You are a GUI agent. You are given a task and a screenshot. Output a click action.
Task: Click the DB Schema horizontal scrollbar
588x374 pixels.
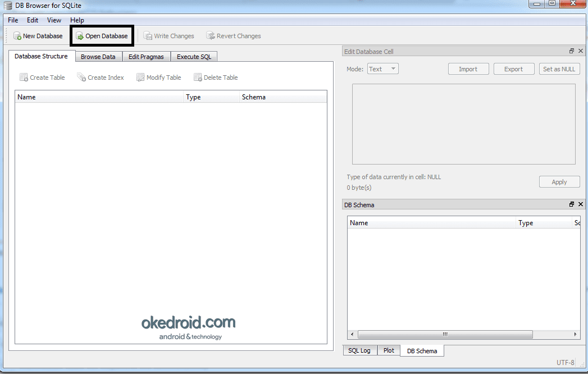coord(444,334)
